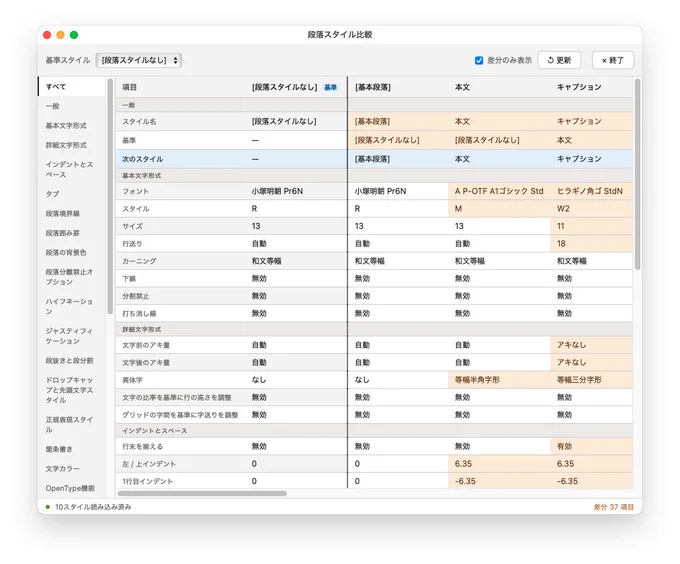
Task: Toggle the 差分のみ表示 checkbox
Action: pos(479,60)
